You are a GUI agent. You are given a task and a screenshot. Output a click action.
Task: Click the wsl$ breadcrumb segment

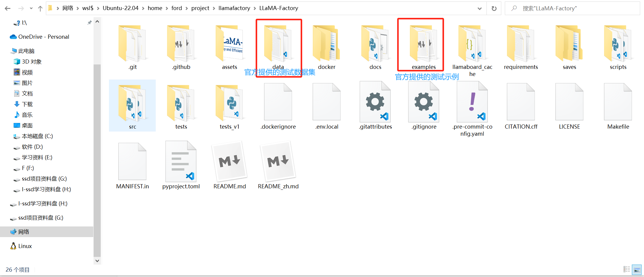coord(88,8)
